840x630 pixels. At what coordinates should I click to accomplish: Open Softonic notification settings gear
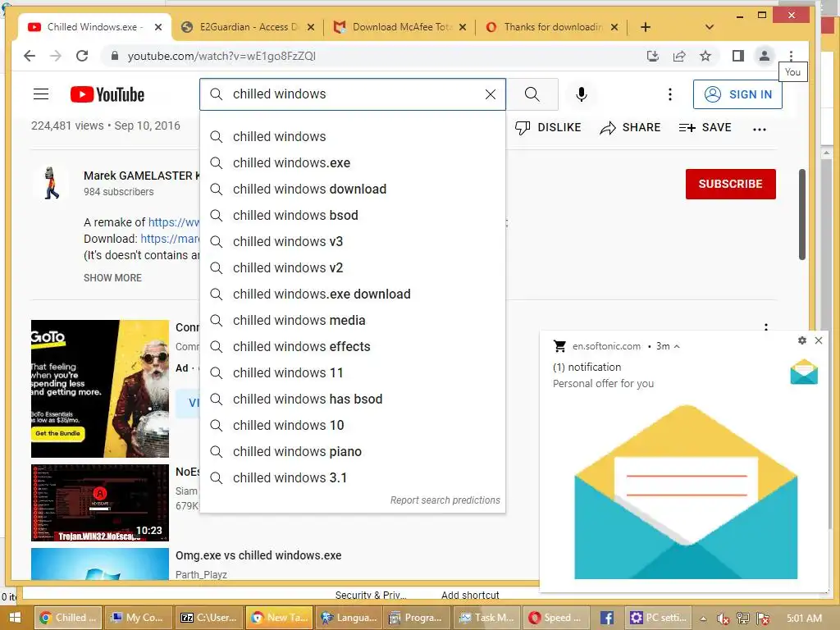[802, 340]
